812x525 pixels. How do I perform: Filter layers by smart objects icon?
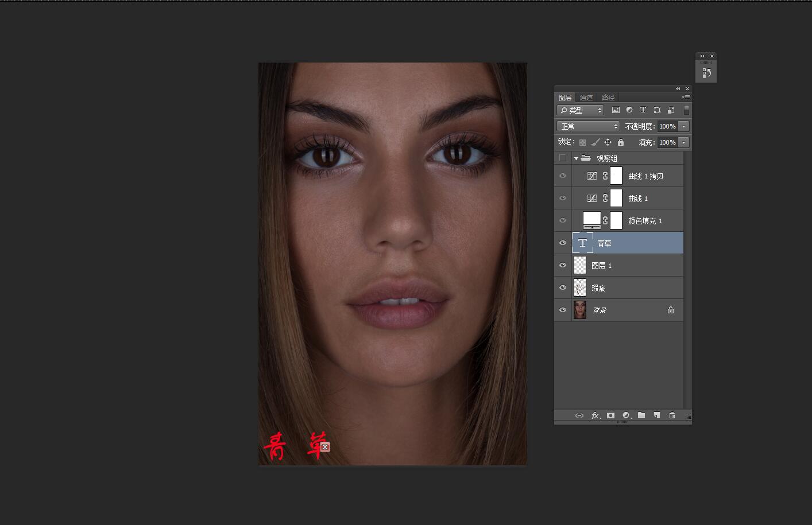(x=671, y=110)
